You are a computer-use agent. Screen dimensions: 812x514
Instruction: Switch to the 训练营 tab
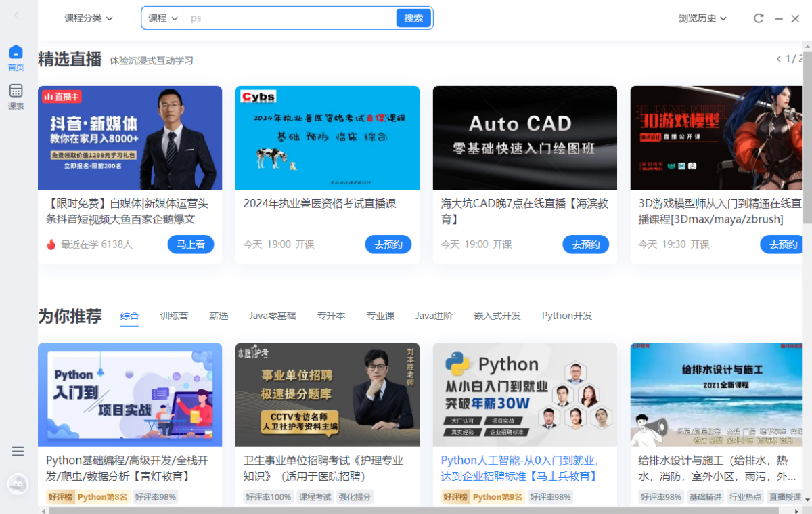(174, 316)
